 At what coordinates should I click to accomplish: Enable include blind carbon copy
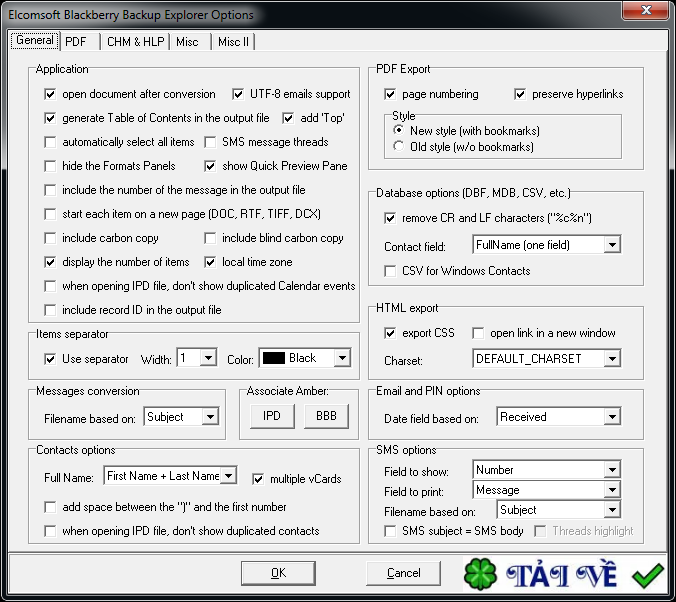click(x=210, y=238)
